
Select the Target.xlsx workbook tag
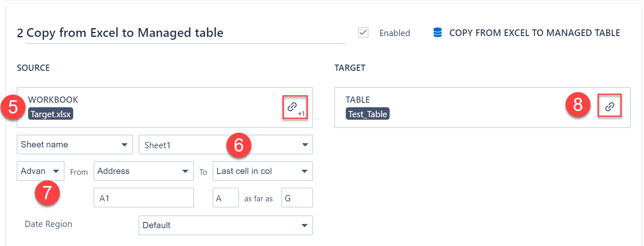coord(50,114)
